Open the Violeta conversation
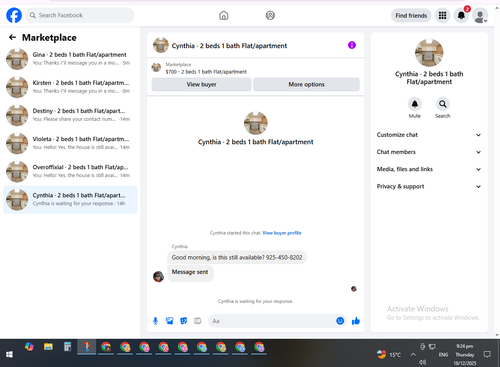 point(70,143)
